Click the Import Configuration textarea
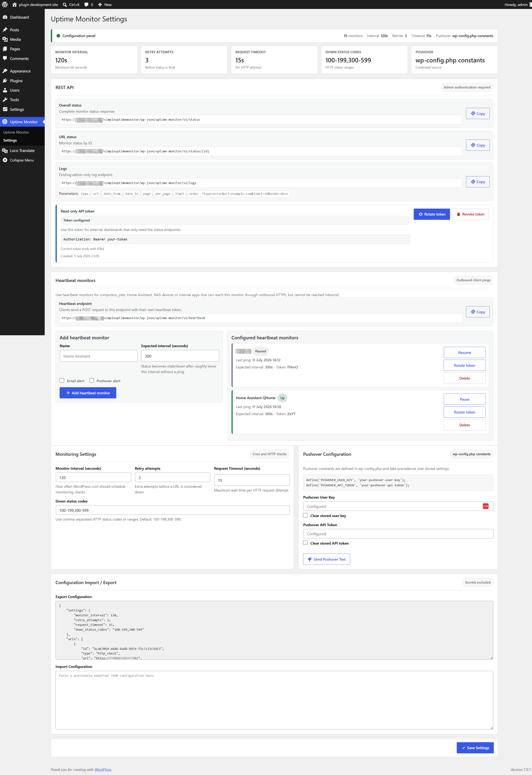 tap(274, 700)
